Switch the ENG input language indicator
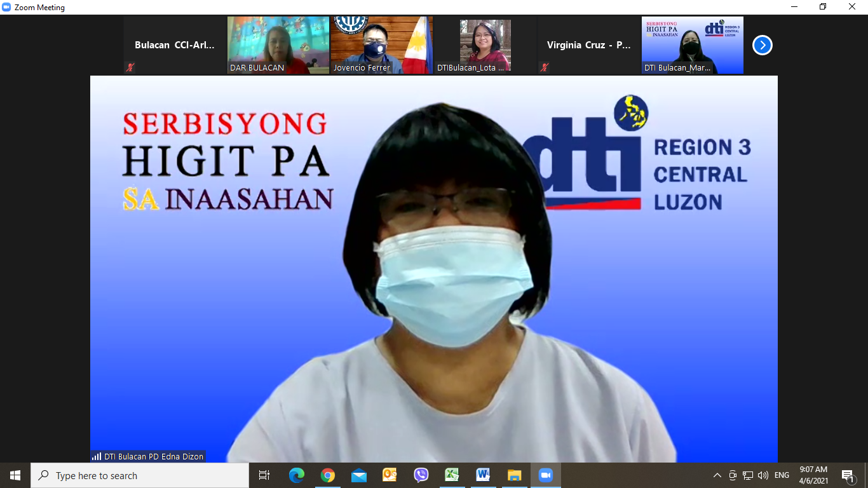This screenshot has height=488, width=868. (x=782, y=475)
